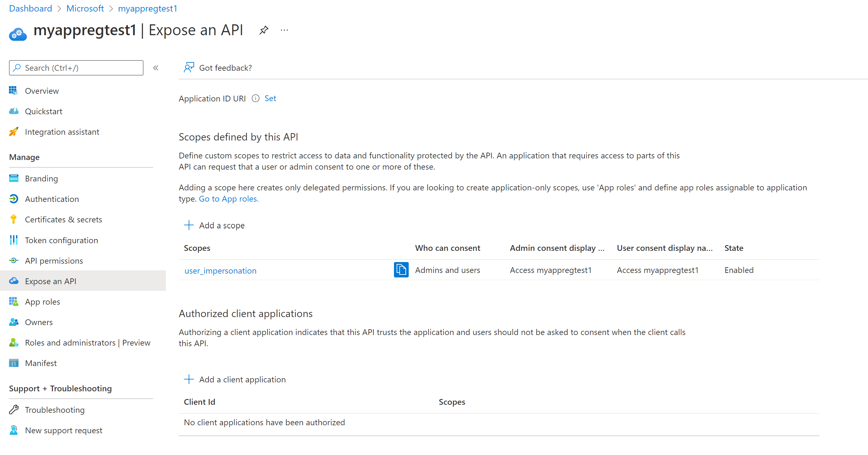Click the Manifest braces icon
This screenshot has height=455, width=868.
[13, 363]
